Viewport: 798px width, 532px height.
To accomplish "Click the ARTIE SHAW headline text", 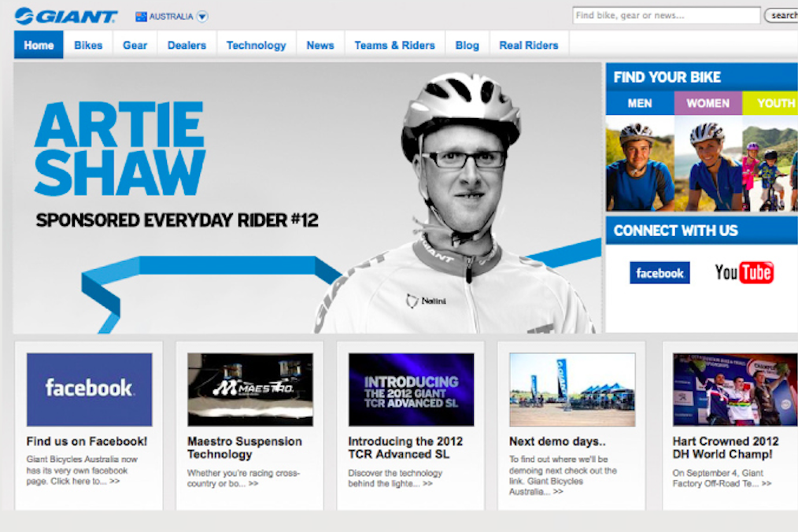I will (x=120, y=149).
